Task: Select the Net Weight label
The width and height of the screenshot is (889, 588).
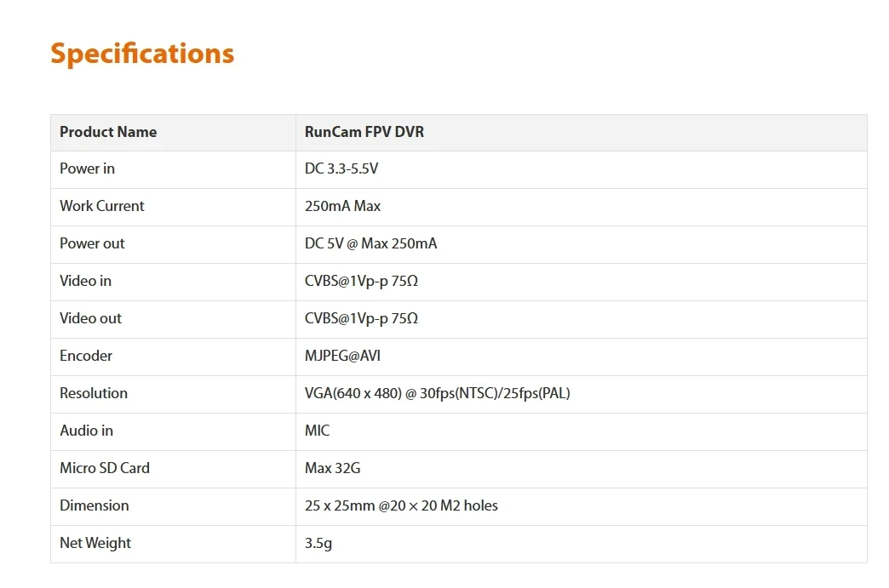Action: coord(95,543)
